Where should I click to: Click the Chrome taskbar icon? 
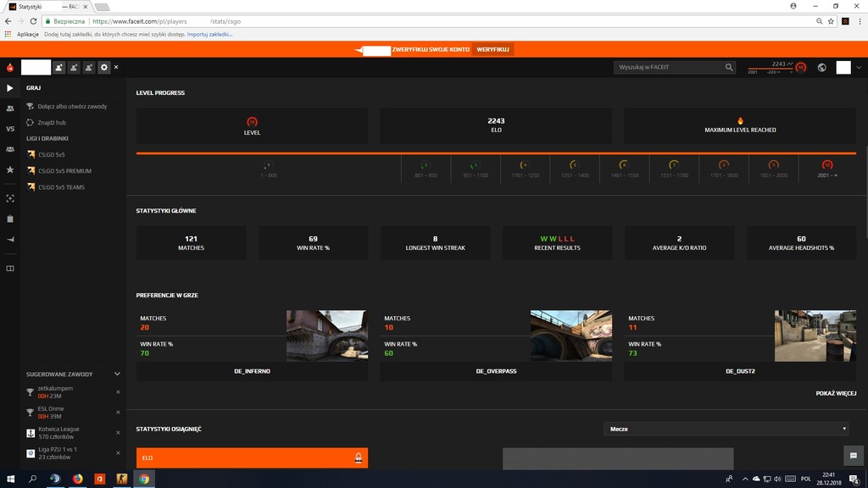[144, 479]
